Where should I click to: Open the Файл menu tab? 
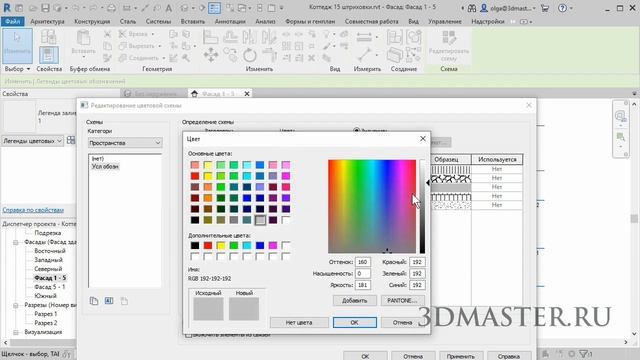[x=13, y=21]
